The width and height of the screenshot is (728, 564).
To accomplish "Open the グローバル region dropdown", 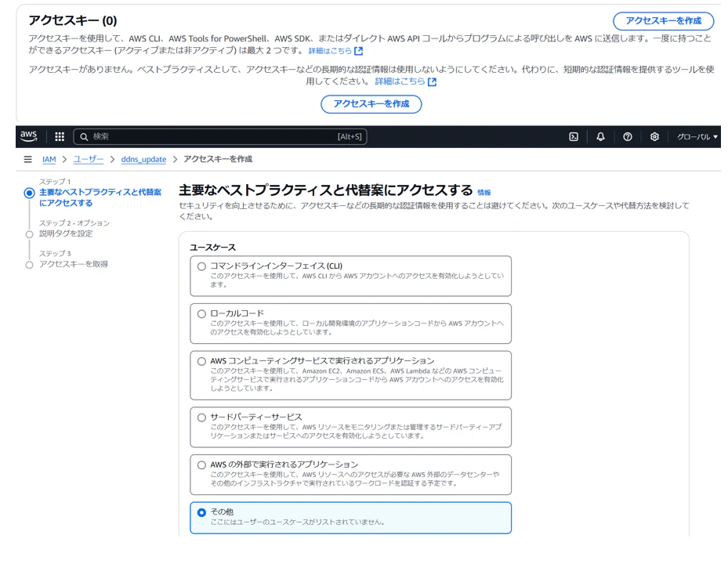I will [x=697, y=136].
